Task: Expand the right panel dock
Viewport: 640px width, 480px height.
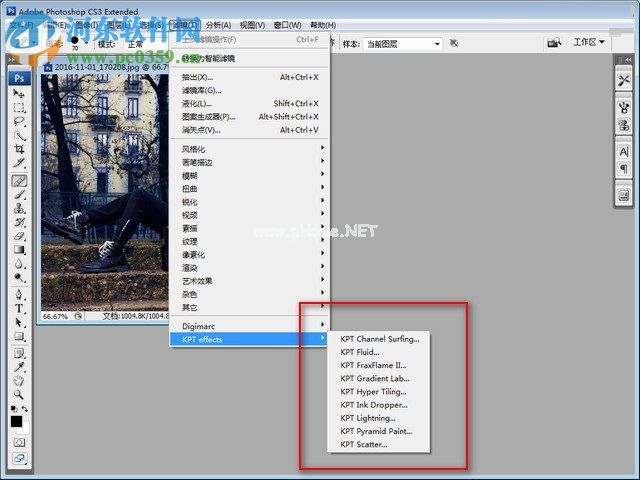Action: click(x=628, y=60)
